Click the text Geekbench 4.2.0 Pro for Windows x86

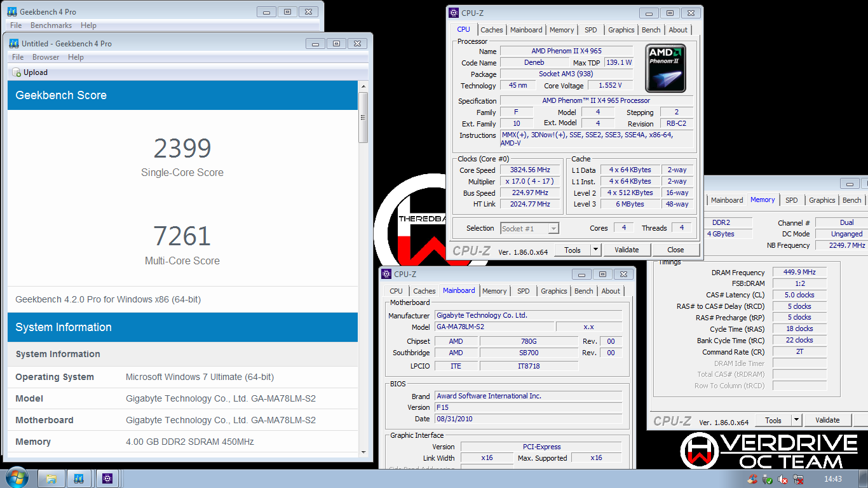108,299
